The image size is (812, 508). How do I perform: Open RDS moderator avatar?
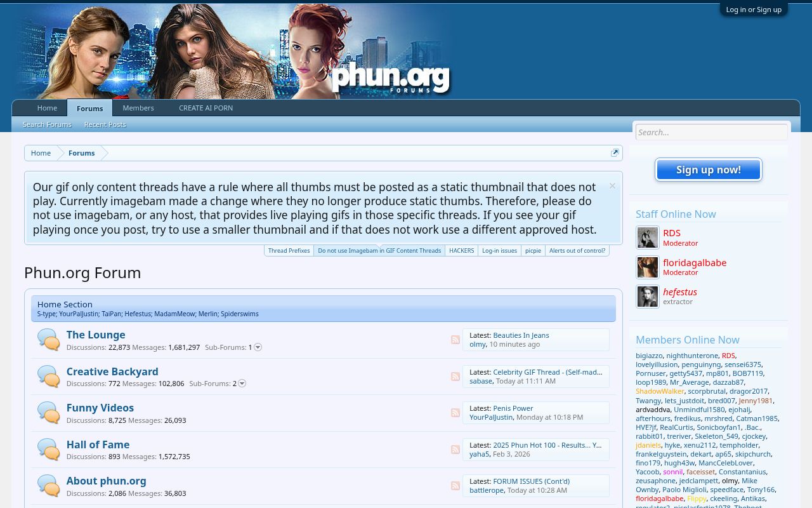pos(648,237)
